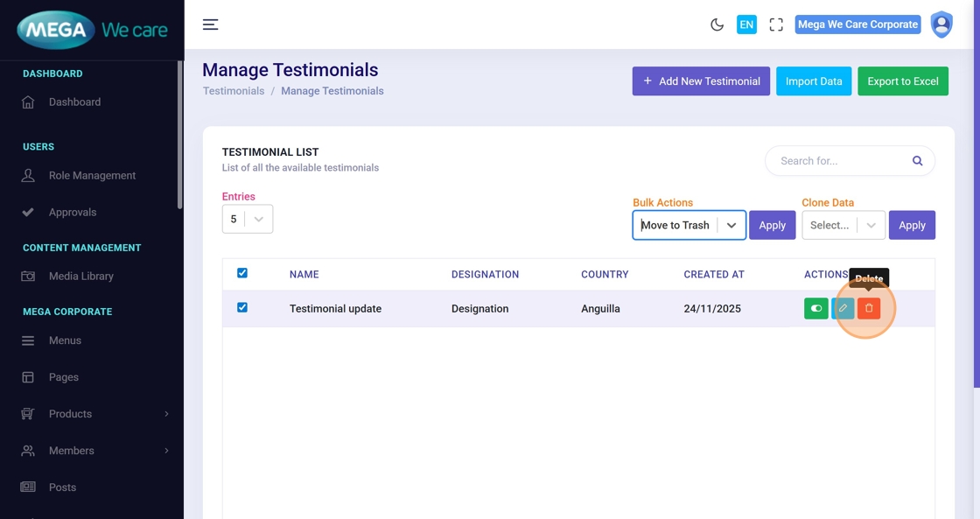Open Role Management in sidebar
980x519 pixels.
92,175
